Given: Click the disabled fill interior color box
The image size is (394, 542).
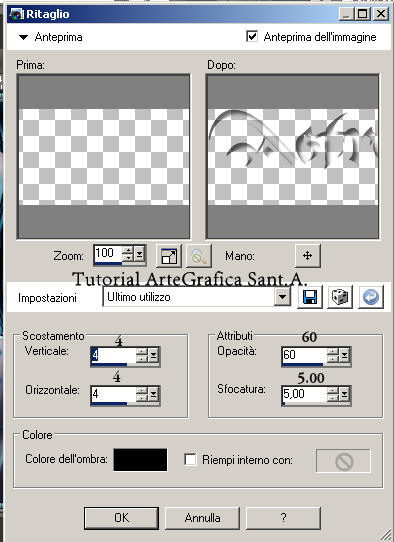Looking at the screenshot, I should pos(343,460).
